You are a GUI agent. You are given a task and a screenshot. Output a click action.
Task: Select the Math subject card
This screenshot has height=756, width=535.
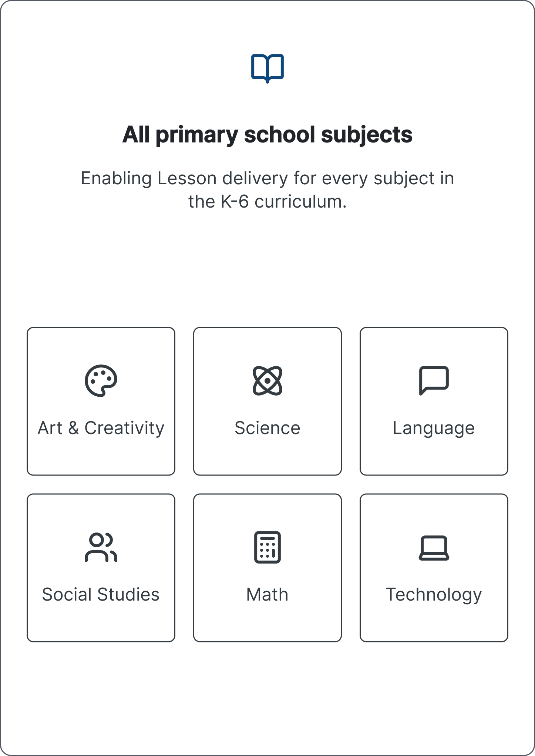267,568
